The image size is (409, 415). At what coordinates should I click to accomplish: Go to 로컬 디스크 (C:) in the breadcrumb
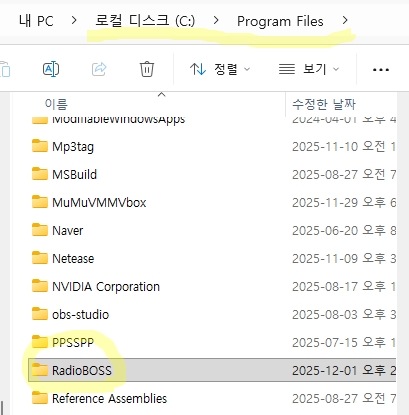145,21
